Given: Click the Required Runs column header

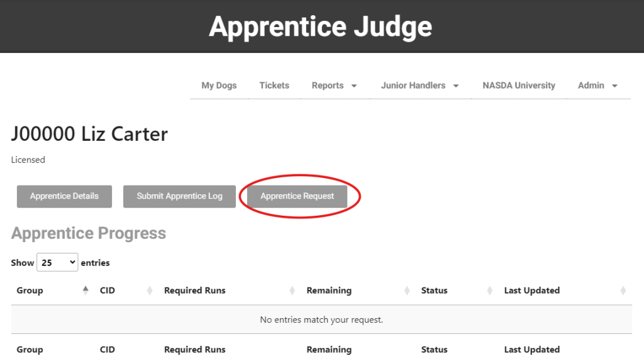Looking at the screenshot, I should (195, 291).
